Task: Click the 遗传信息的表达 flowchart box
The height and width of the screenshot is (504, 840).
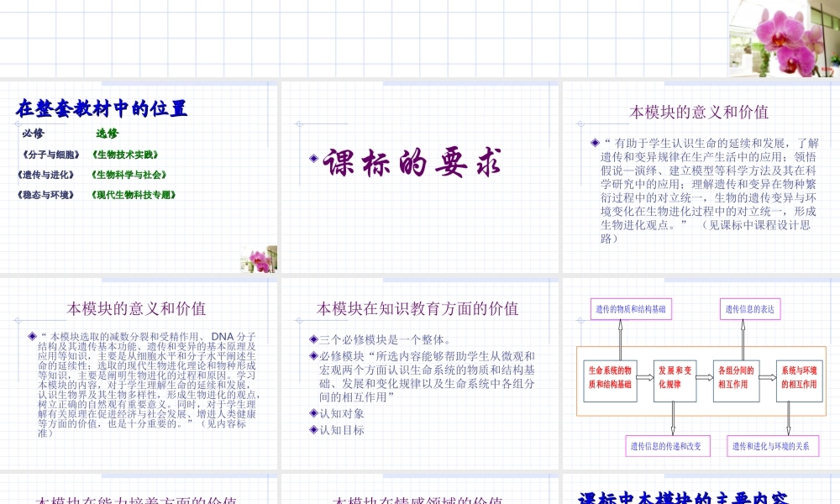Action: [x=749, y=310]
